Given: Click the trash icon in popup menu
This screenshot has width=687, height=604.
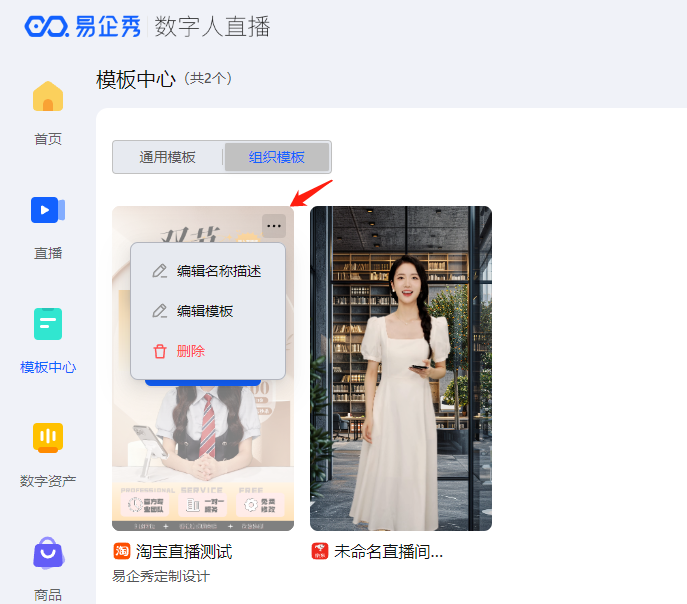Looking at the screenshot, I should click(x=159, y=351).
